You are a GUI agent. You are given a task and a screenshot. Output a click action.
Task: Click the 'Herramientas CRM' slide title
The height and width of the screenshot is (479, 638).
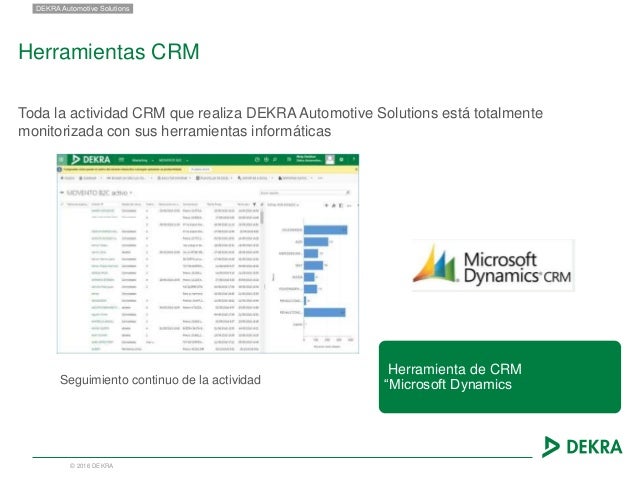[x=109, y=52]
